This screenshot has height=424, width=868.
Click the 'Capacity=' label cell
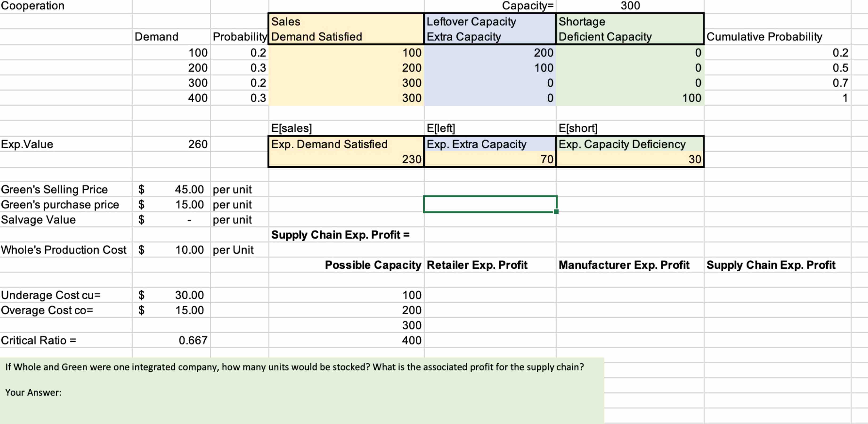pyautogui.click(x=490, y=6)
